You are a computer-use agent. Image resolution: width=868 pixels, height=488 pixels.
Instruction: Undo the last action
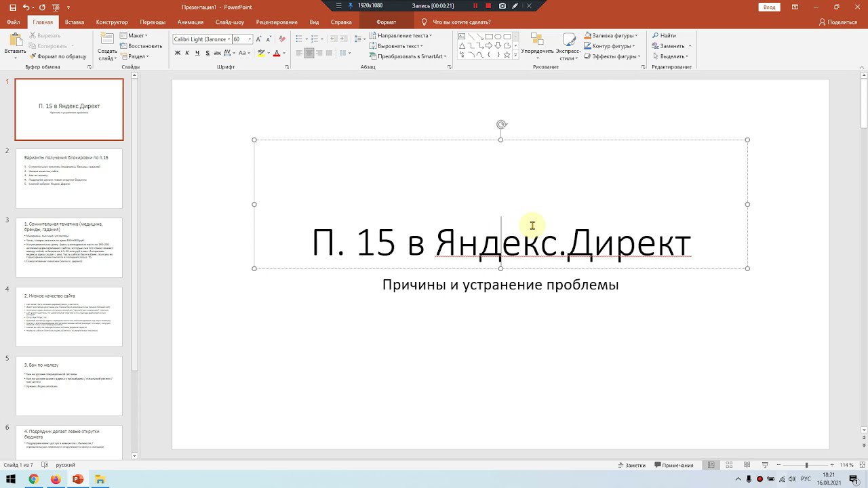click(26, 7)
